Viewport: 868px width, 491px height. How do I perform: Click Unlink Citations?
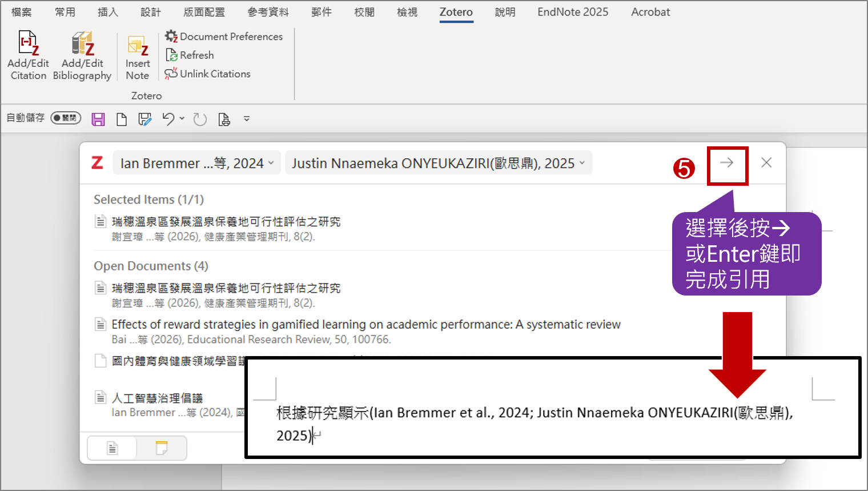point(208,74)
